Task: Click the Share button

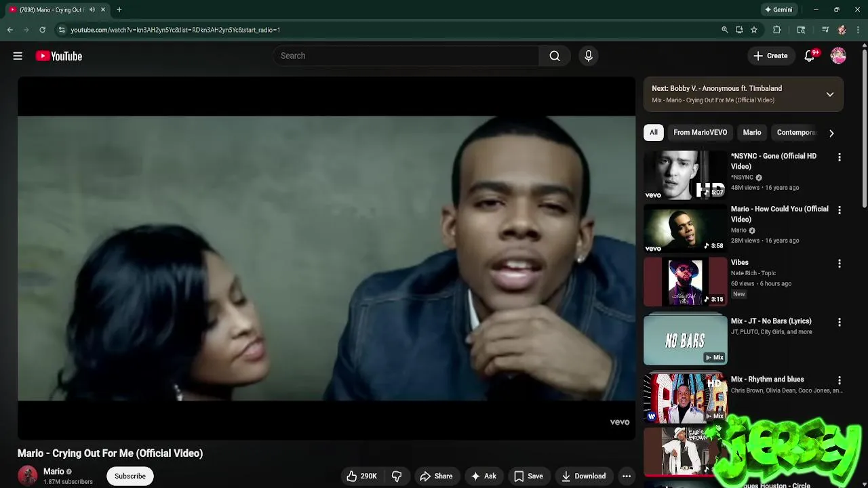Action: 436,476
